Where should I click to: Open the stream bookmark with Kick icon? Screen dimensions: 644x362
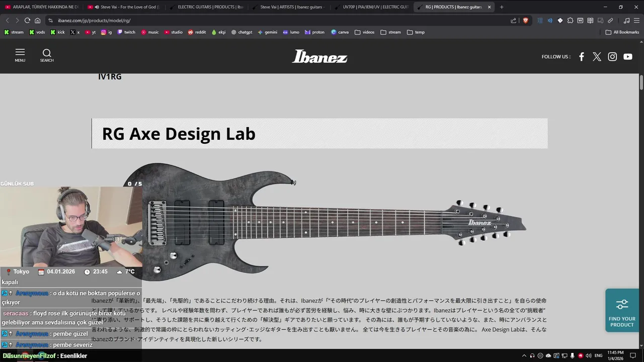coord(14,32)
